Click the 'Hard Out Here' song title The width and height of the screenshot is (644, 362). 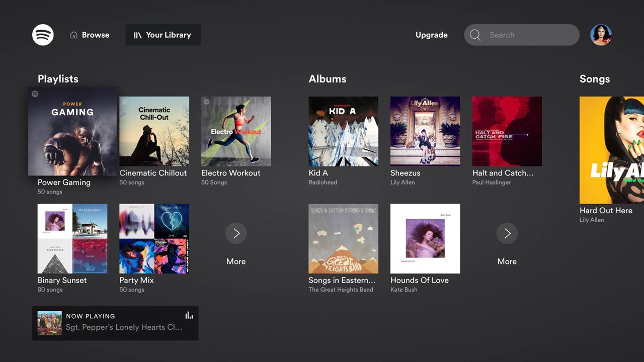tap(606, 211)
